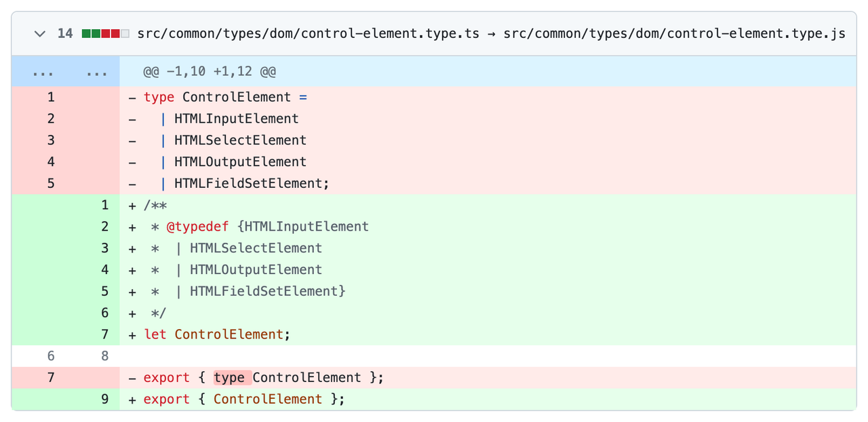The width and height of the screenshot is (868, 422).
Task: Select added line number 1
Action: pos(104,205)
